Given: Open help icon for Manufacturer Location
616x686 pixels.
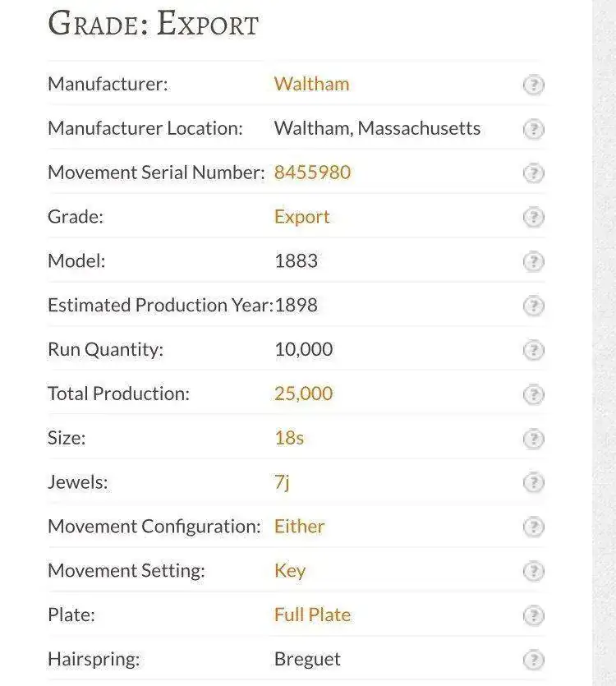Looking at the screenshot, I should (533, 129).
